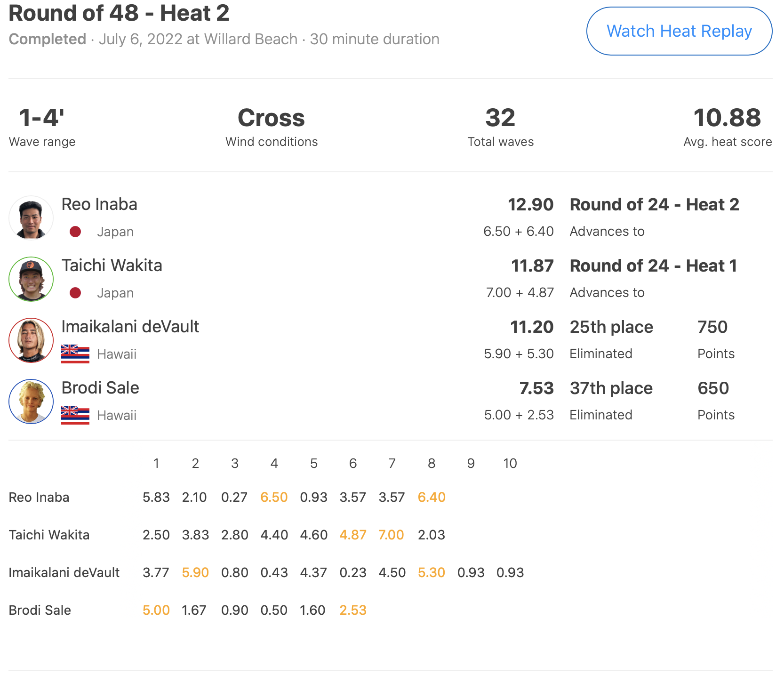Open Imaikalani deVault's profile photo
The width and height of the screenshot is (784, 675).
31,340
